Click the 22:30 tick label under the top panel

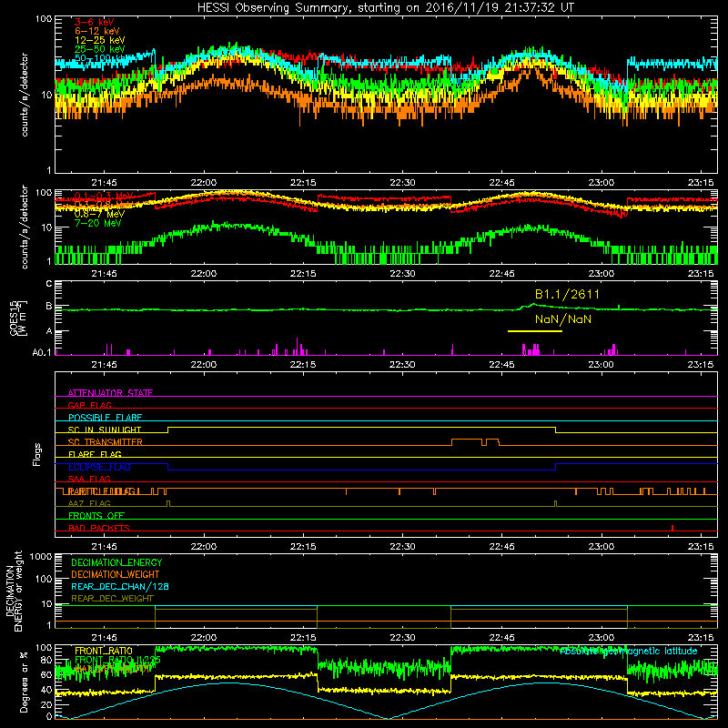[402, 183]
